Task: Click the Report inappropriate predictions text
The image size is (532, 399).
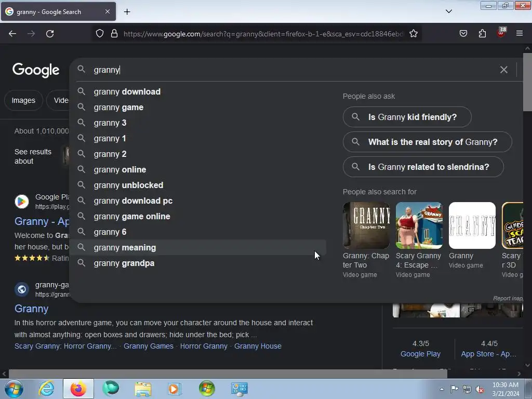Action: click(508, 298)
